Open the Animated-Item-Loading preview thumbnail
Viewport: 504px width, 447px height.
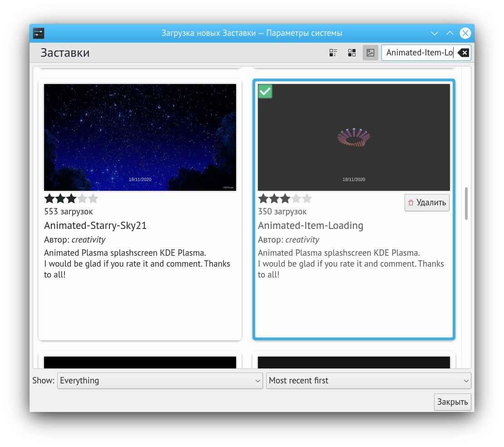354,137
